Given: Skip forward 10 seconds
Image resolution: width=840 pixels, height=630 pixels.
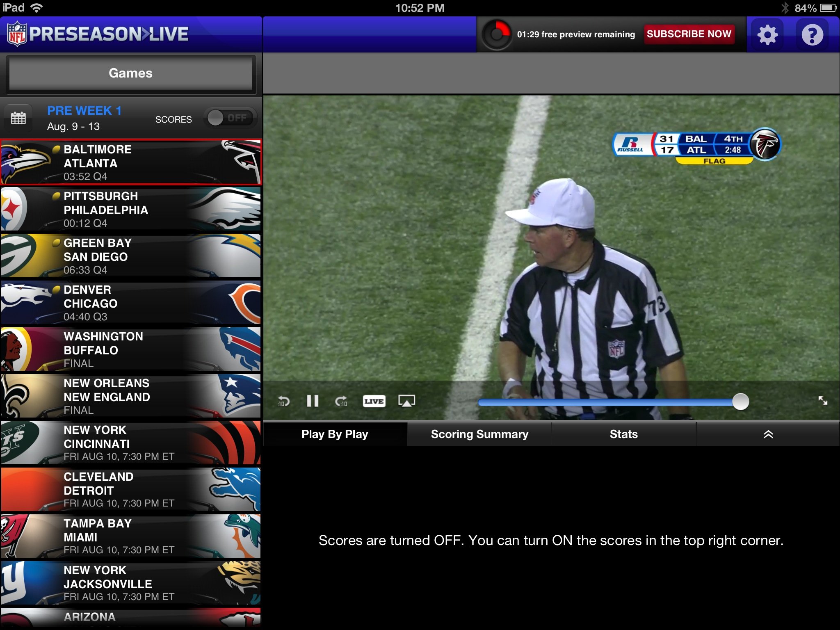Looking at the screenshot, I should [x=341, y=401].
